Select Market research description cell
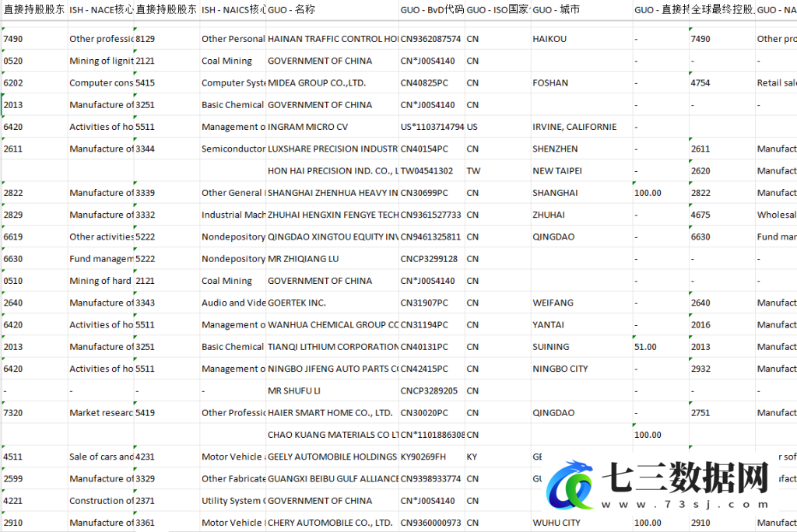Screen dimensions: 797x532 (x=101, y=412)
